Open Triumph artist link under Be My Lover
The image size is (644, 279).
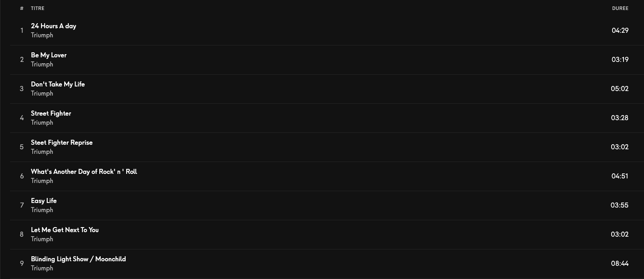click(x=42, y=64)
